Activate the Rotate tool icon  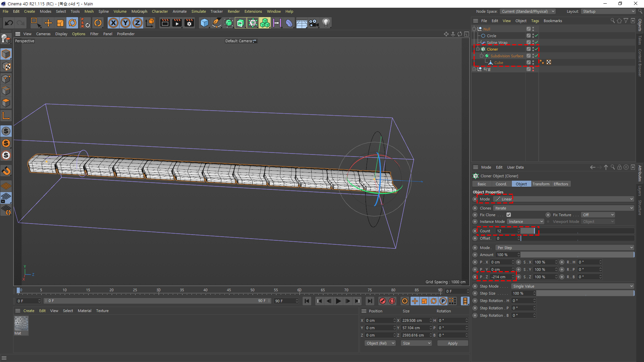72,23
